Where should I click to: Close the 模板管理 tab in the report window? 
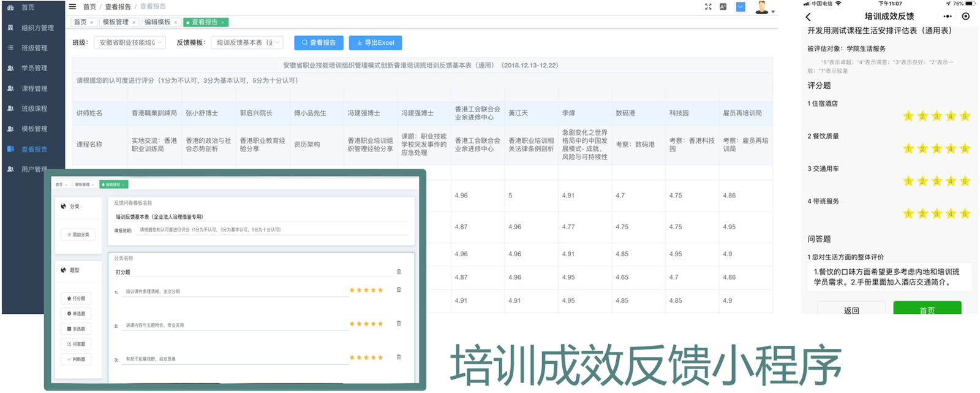134,23
